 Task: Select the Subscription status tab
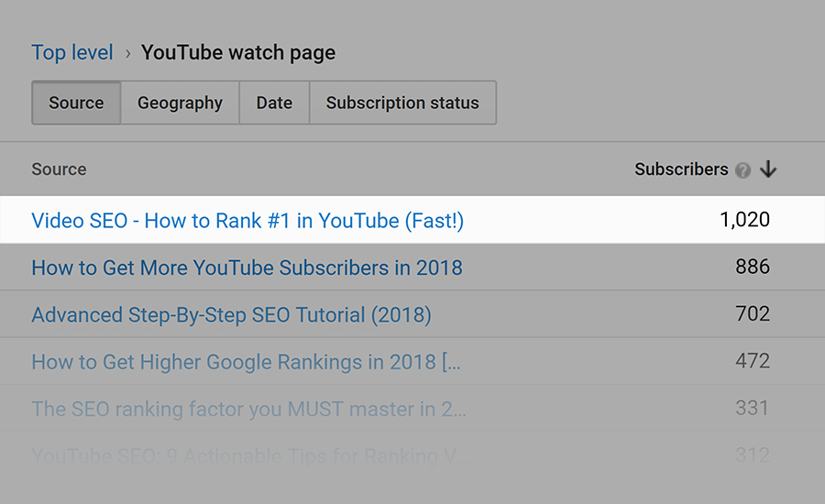point(402,103)
